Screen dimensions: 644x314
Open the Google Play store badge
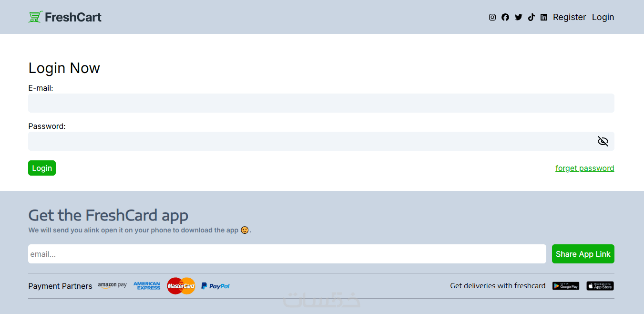566,286
